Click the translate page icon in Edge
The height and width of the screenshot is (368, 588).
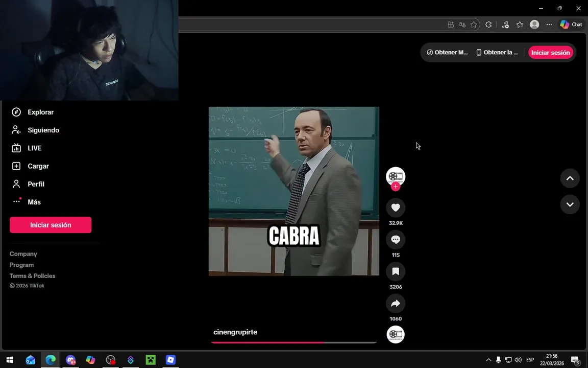click(462, 25)
